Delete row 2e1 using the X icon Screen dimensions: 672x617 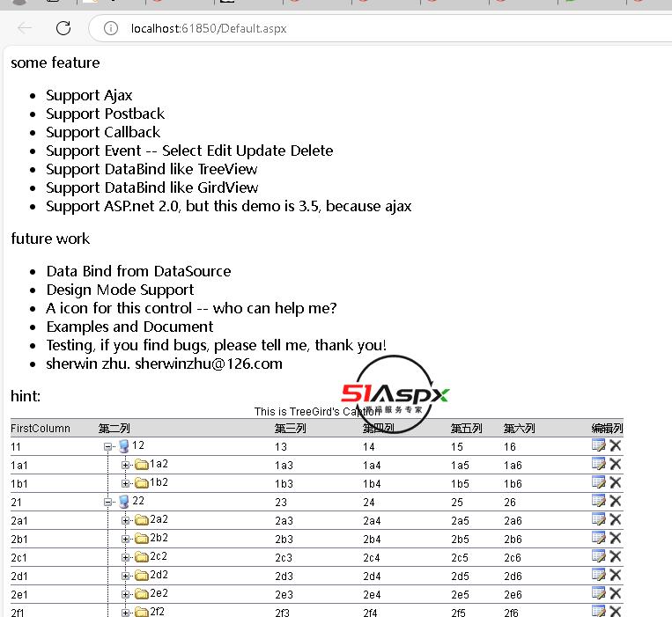(616, 593)
